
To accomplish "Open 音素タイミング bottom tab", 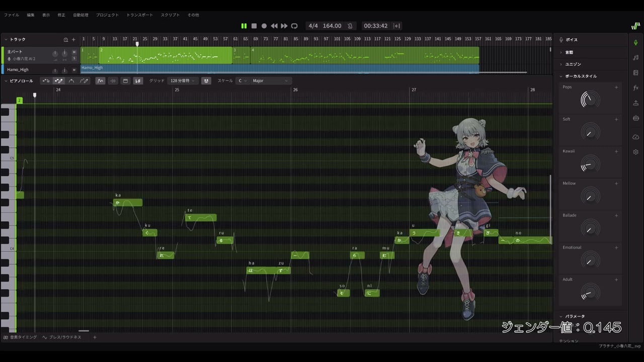I will pos(20,337).
